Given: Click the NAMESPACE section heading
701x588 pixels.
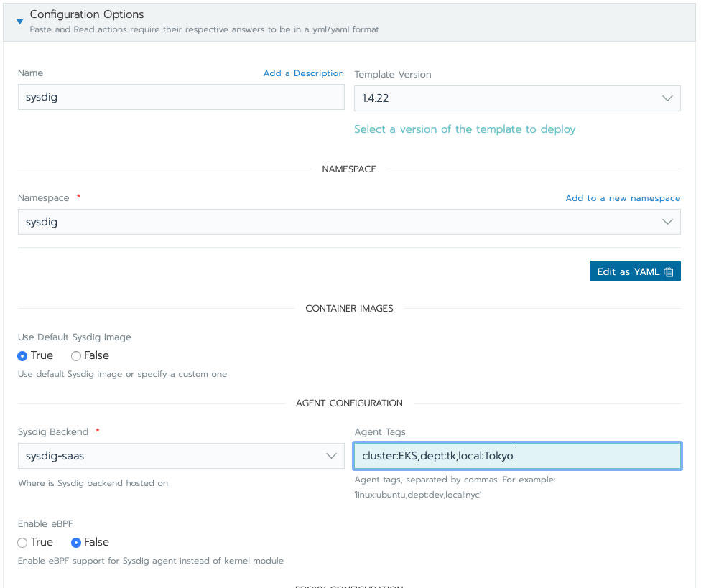Looking at the screenshot, I should click(349, 169).
